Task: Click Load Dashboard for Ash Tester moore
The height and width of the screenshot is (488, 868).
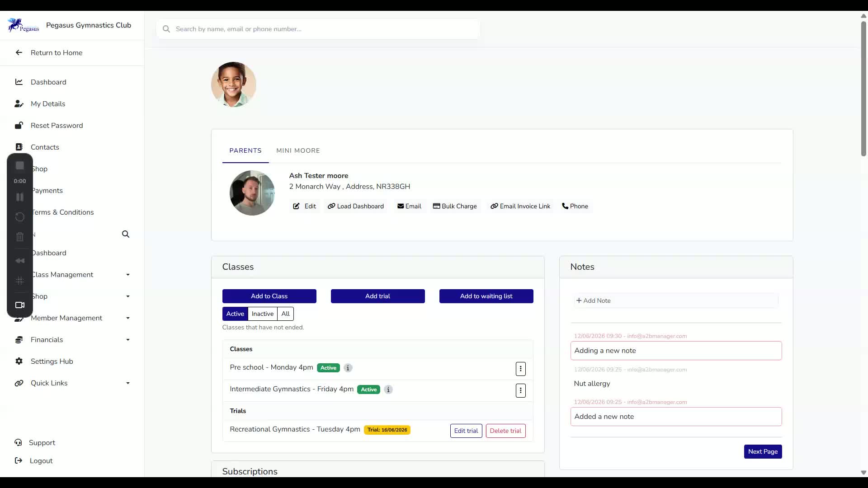Action: [x=356, y=206]
